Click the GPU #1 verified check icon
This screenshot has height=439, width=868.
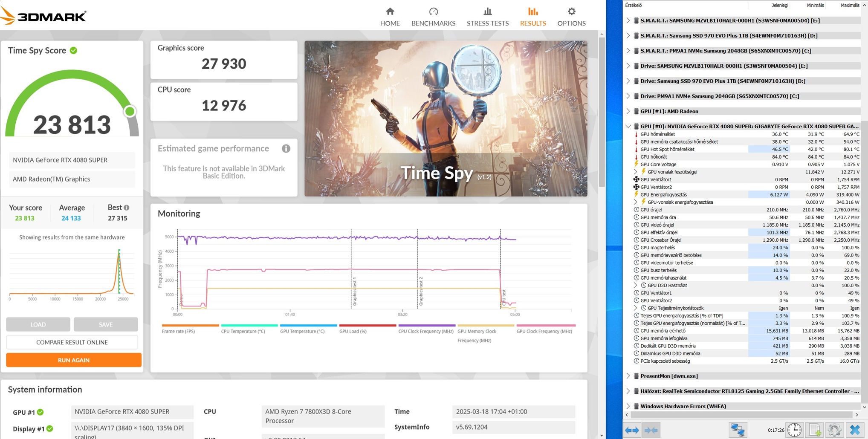pos(40,412)
